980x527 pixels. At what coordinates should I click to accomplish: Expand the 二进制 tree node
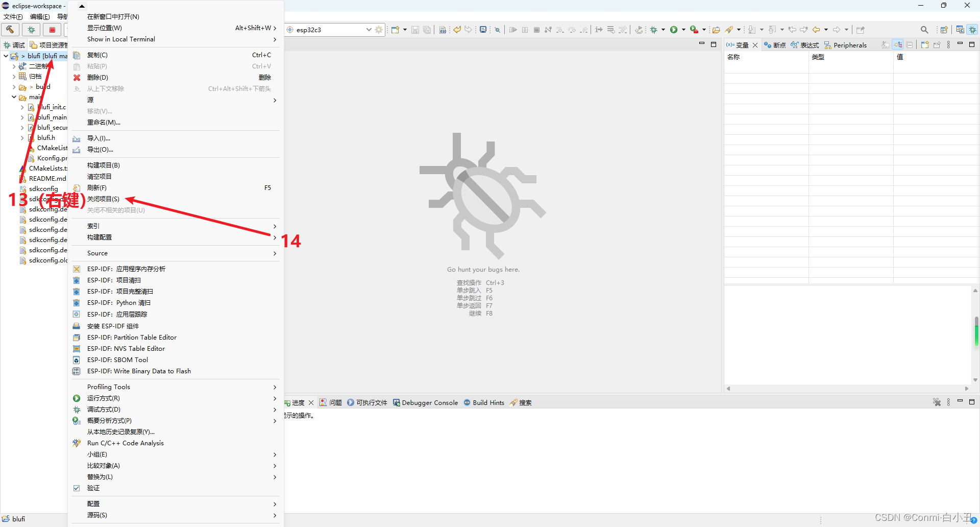tap(14, 66)
